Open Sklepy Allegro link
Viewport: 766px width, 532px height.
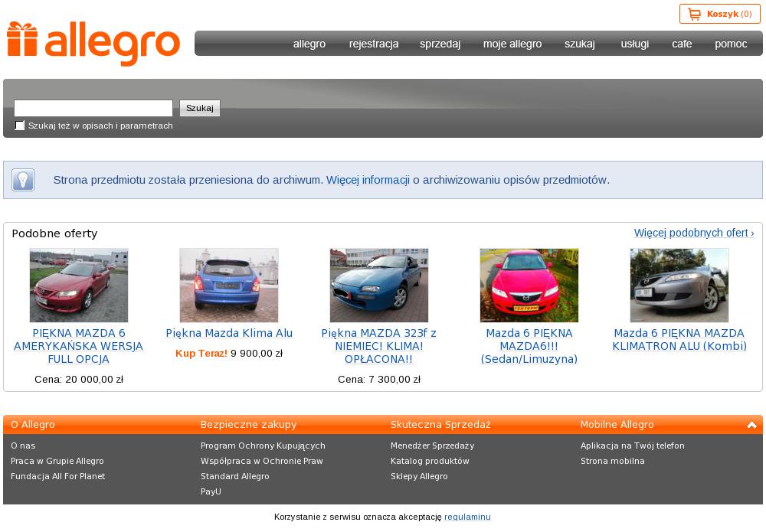[419, 476]
